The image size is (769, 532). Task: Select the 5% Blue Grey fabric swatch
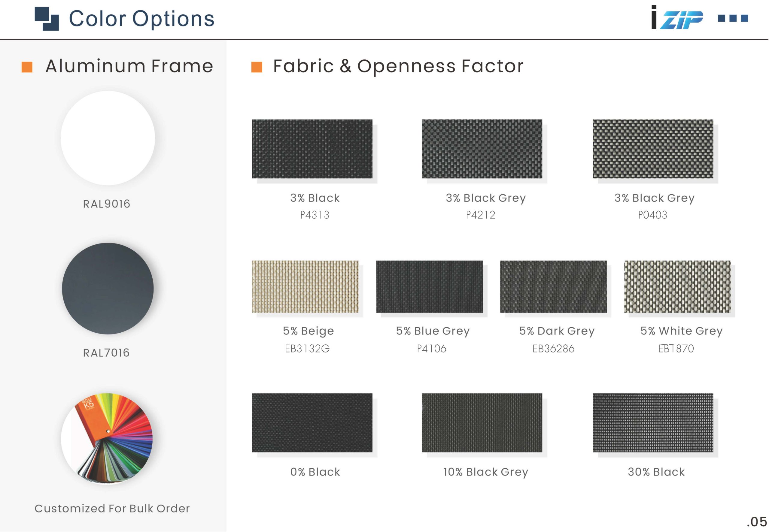pos(430,287)
